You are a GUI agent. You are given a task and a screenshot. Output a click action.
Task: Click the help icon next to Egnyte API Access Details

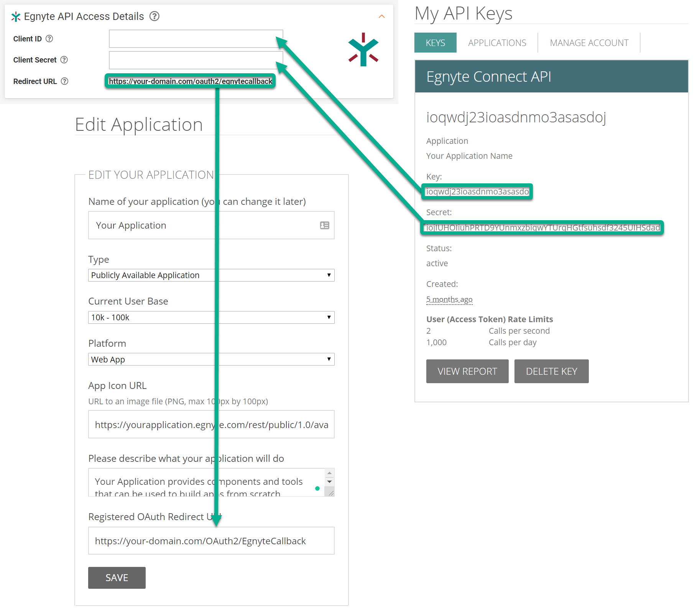click(154, 16)
